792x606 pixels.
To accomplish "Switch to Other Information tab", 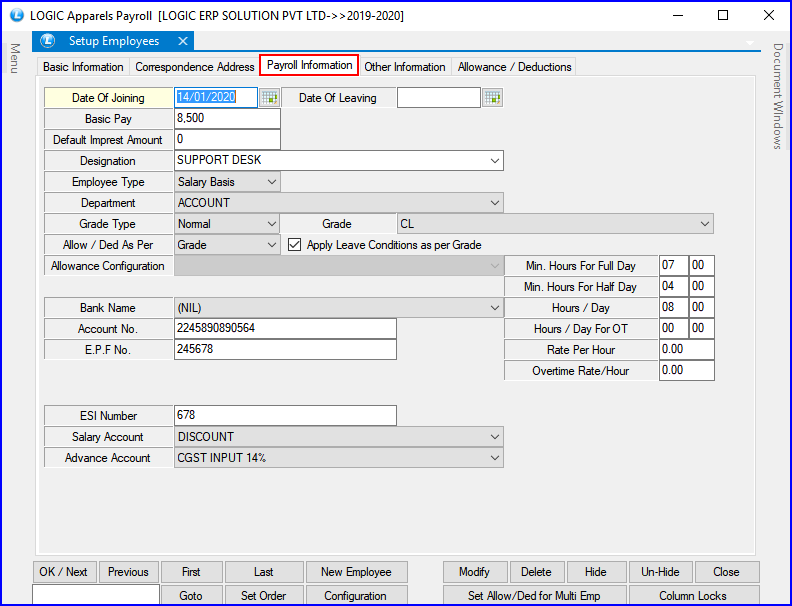I will (x=405, y=67).
